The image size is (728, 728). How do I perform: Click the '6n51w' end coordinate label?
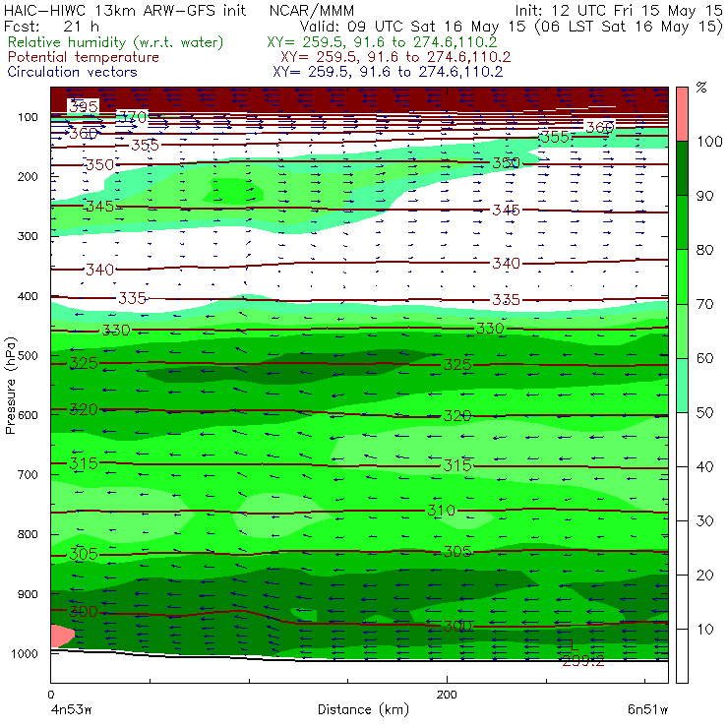coord(647,710)
